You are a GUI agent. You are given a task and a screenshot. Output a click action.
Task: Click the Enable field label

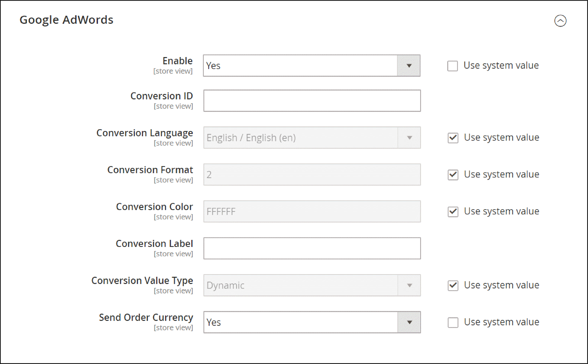pos(178,61)
